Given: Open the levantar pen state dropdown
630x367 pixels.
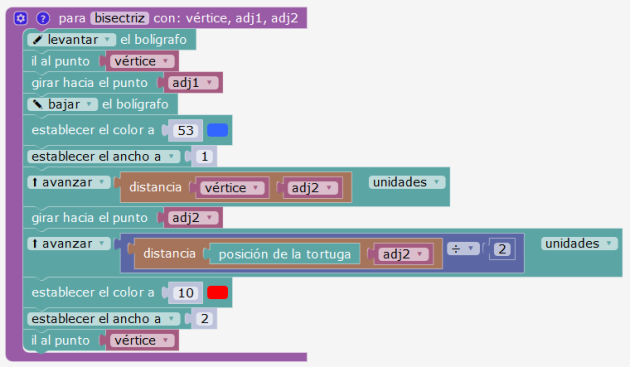Looking at the screenshot, I should pyautogui.click(x=72, y=39).
